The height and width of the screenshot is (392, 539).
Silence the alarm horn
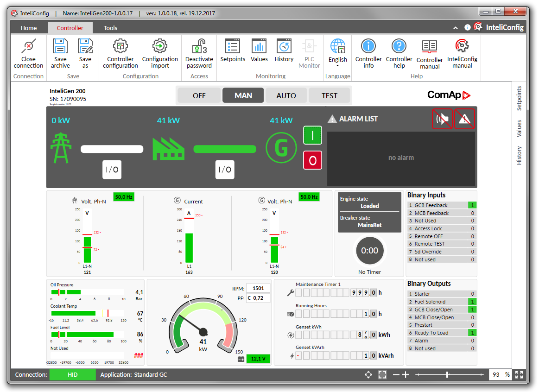point(442,119)
